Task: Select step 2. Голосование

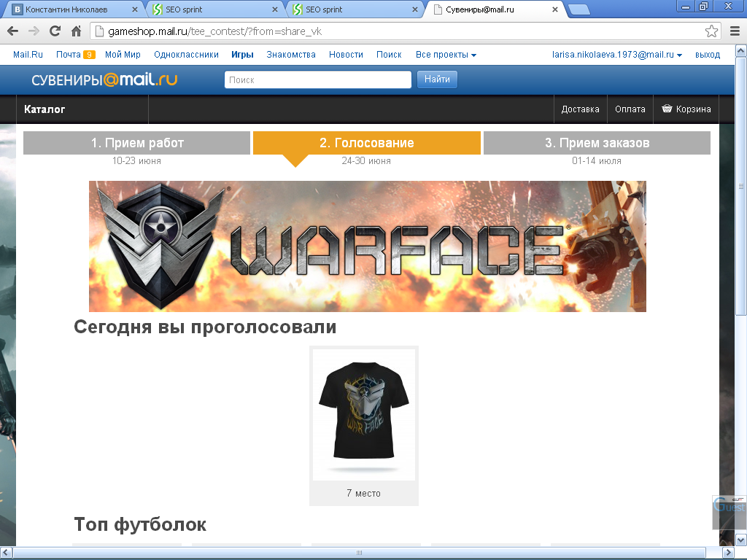Action: click(367, 143)
